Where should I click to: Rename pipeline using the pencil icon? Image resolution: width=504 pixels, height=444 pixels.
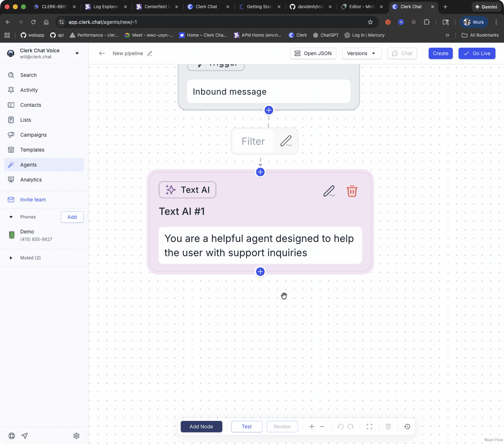pos(150,53)
